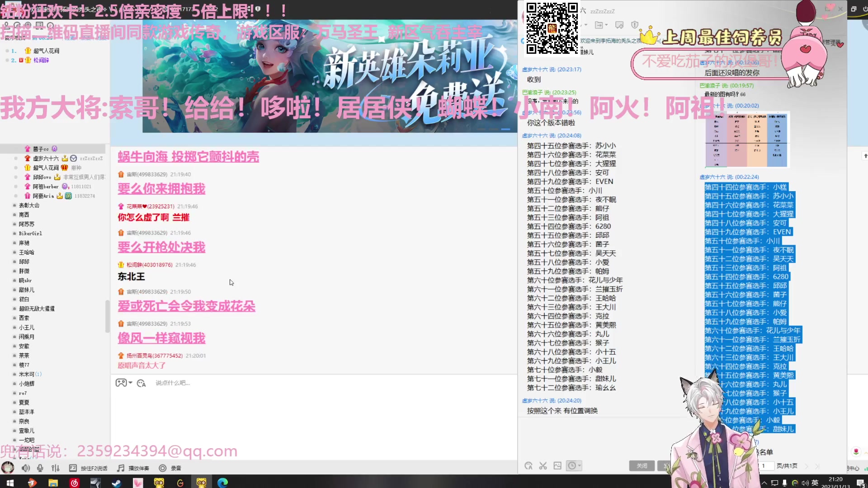Click 播放伴奏 to play accompaniment

139,469
